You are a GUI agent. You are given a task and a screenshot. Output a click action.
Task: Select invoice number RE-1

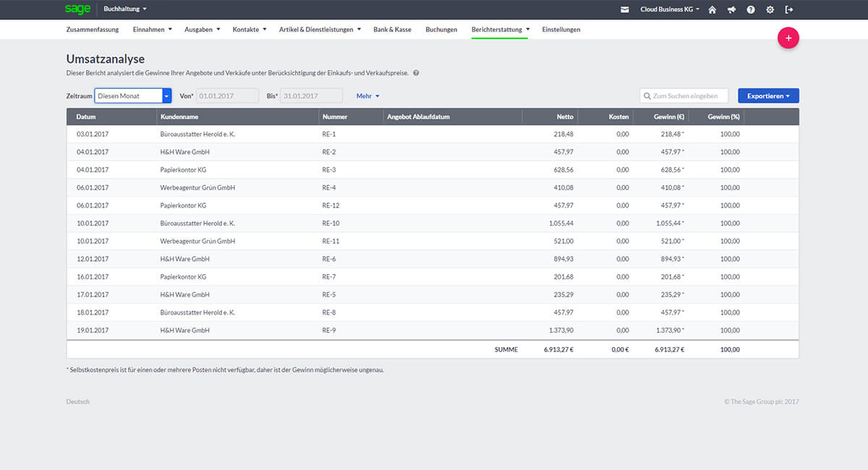click(x=329, y=134)
